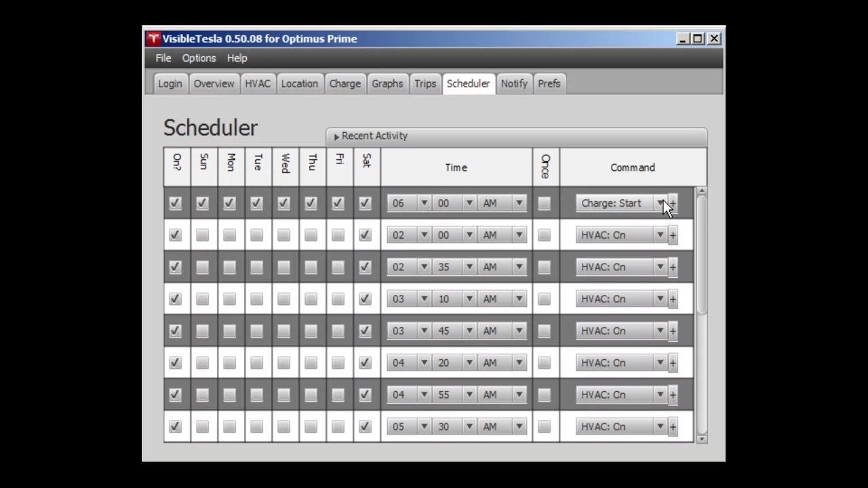Screen dimensions: 868x488
Task: Open the minute dropdown showing 30
Action: [454, 426]
